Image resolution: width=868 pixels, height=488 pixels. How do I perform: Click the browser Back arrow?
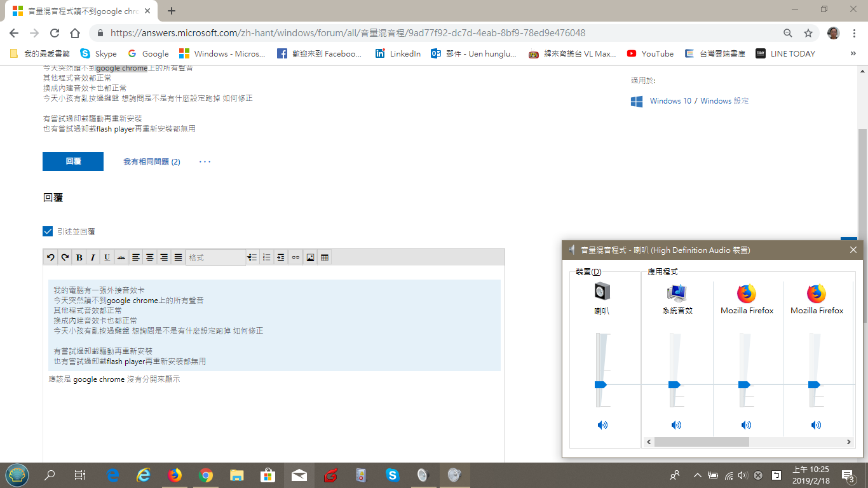click(14, 33)
